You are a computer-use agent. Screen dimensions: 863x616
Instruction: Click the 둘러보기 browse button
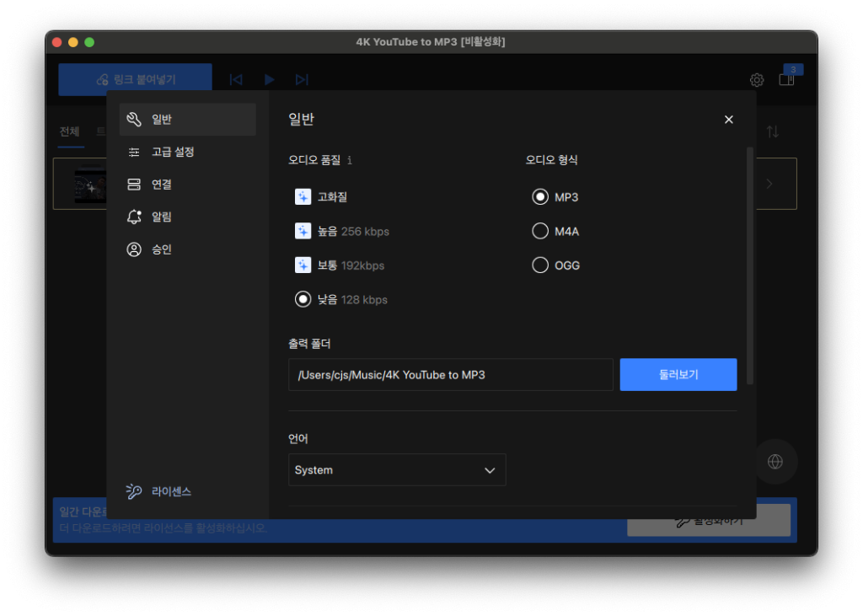click(678, 375)
